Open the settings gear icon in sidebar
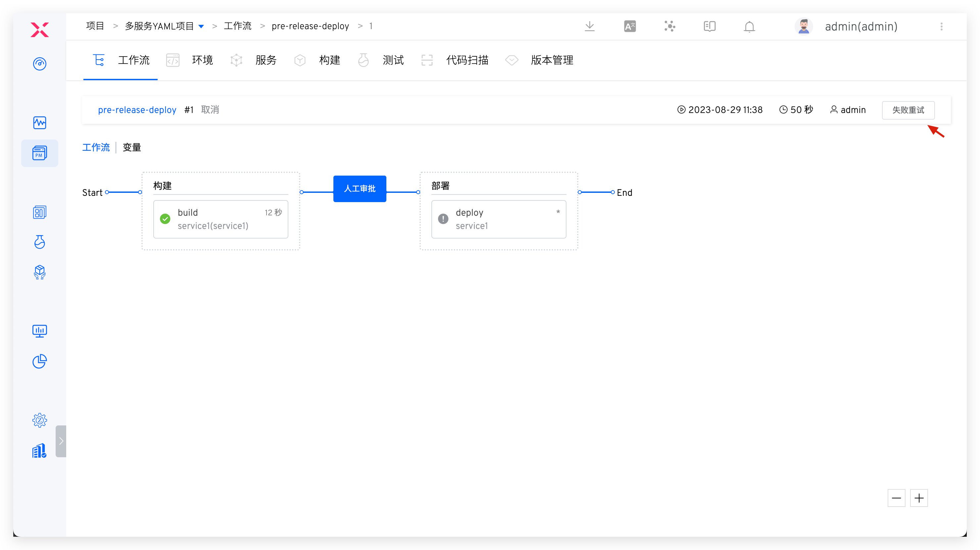 [40, 420]
